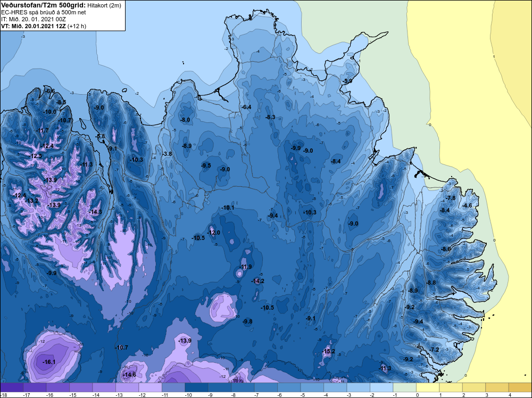Click the -13.2 temperature label
532x398 pixels.
click(32, 201)
